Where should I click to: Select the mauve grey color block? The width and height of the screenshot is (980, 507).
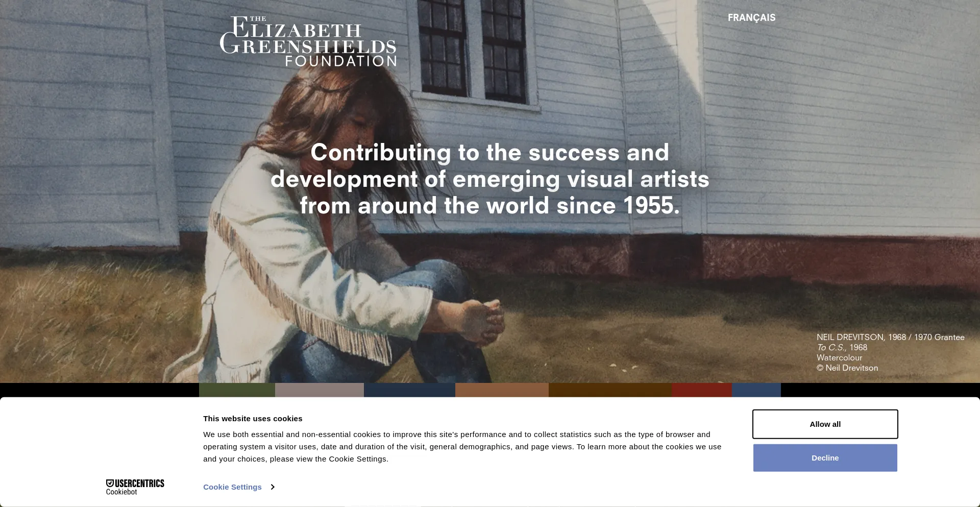pyautogui.click(x=320, y=390)
